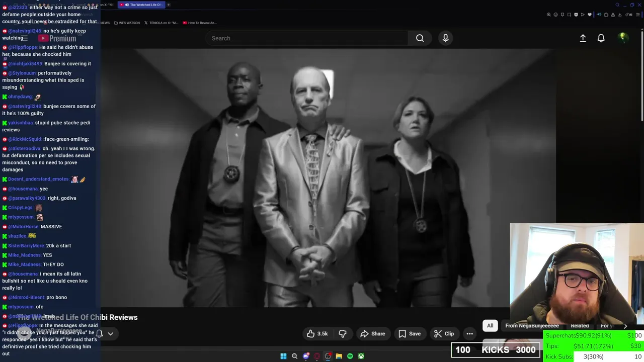The height and width of the screenshot is (362, 644).
Task: Open the Windows Start button
Action: click(283, 356)
